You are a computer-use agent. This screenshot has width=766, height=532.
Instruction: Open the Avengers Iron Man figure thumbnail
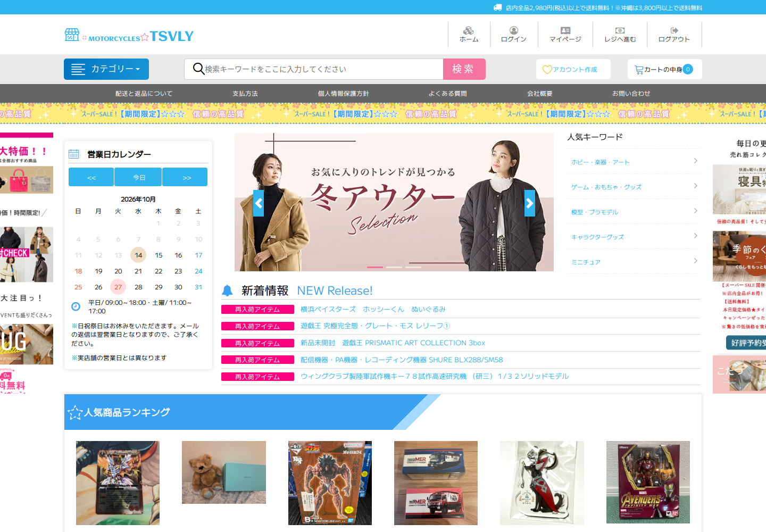pyautogui.click(x=648, y=482)
